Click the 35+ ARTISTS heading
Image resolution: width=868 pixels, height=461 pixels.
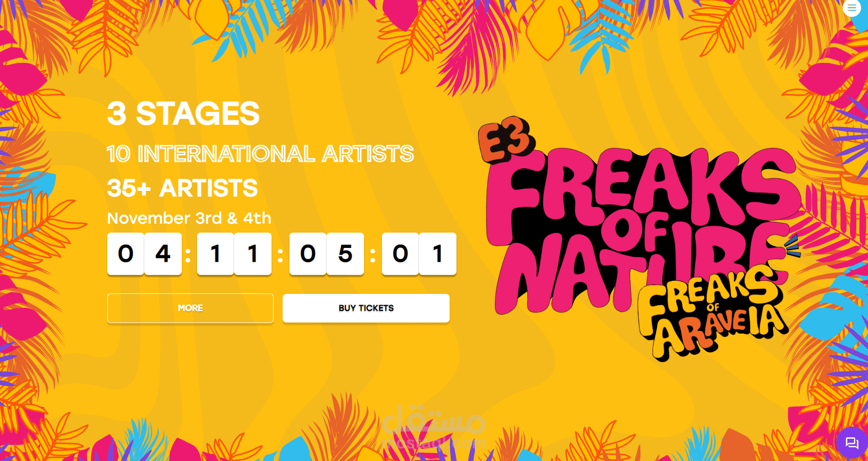point(182,188)
